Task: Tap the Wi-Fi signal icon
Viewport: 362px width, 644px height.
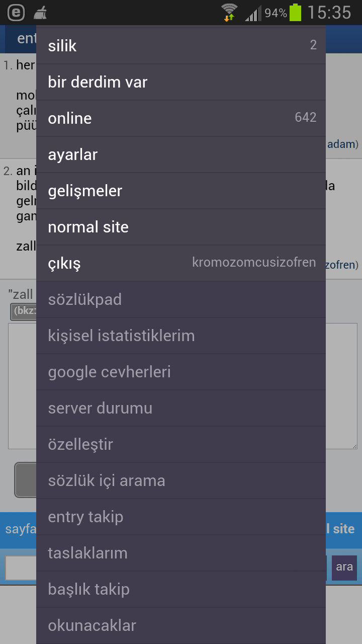Action: 229,12
